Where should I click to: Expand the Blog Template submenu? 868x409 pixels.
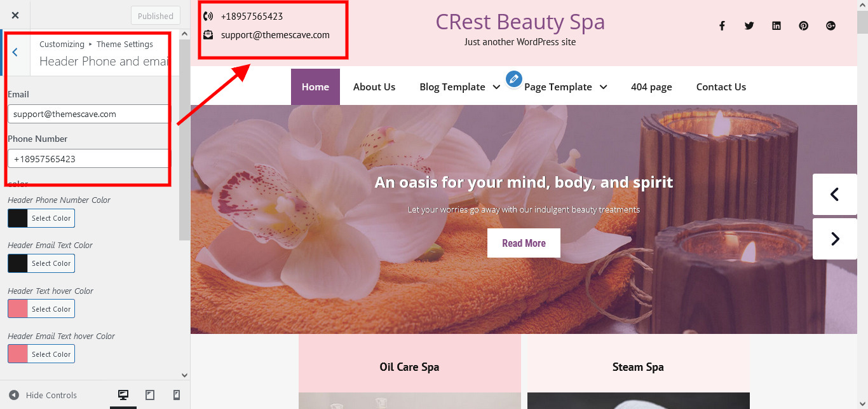click(x=496, y=87)
